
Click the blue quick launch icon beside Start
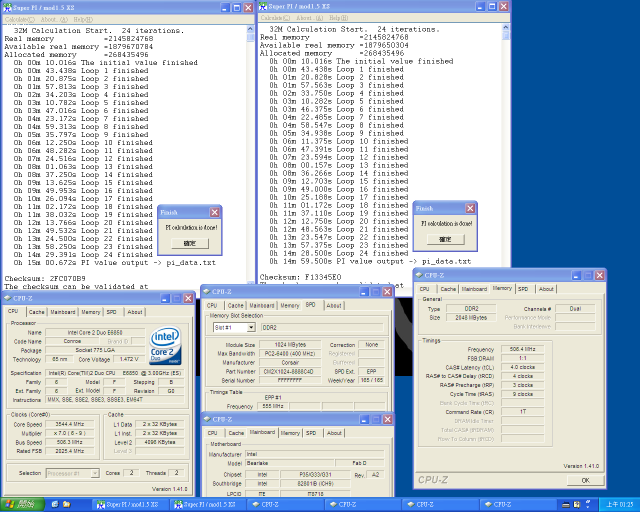[55, 505]
